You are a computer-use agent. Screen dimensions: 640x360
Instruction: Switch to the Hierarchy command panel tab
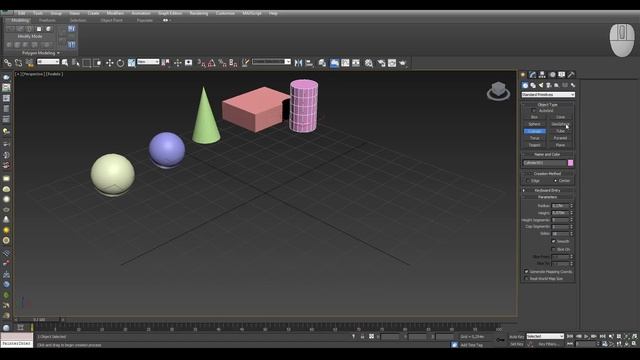pyautogui.click(x=542, y=74)
